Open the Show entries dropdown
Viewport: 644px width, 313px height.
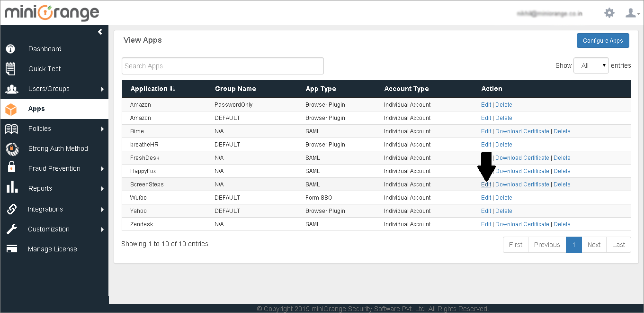point(591,65)
